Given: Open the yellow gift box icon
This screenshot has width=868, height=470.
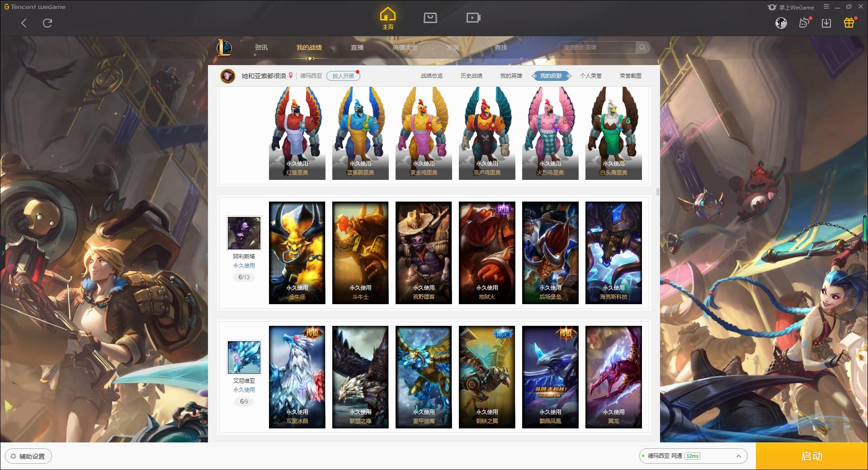Looking at the screenshot, I should point(849,23).
